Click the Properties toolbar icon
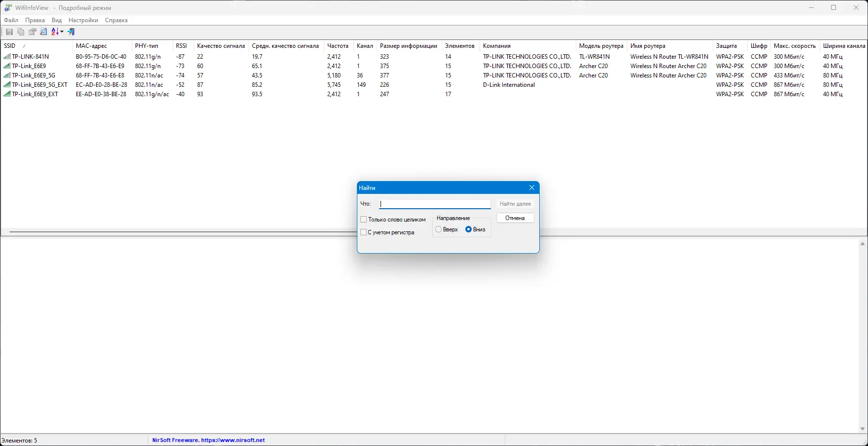This screenshot has height=446, width=868. coord(32,32)
